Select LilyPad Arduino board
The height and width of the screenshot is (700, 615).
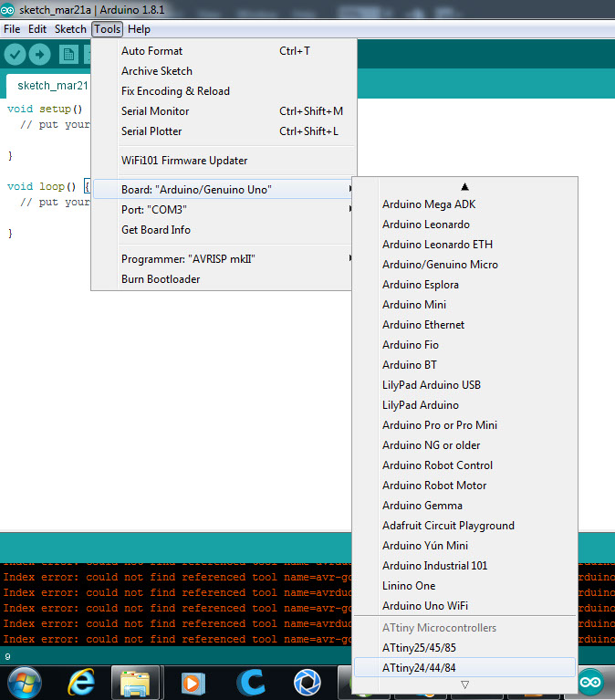tap(464, 405)
